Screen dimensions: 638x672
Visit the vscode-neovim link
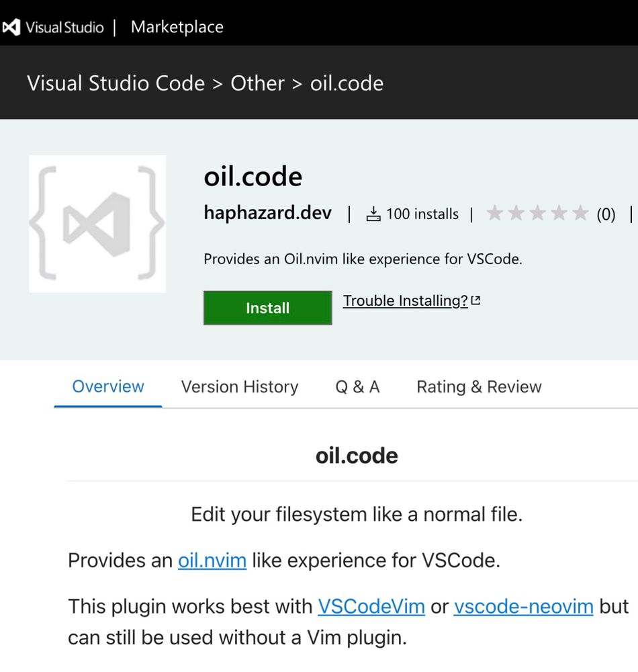(x=524, y=606)
